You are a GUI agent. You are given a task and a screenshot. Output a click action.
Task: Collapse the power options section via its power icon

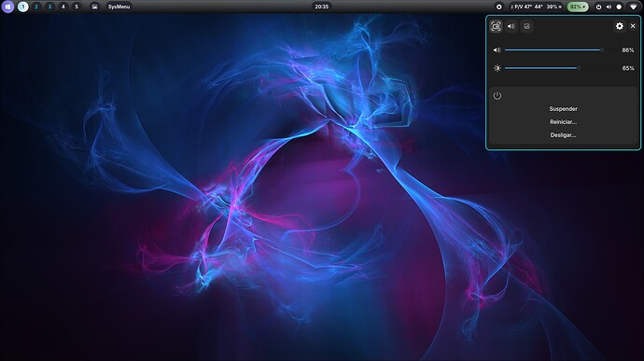pyautogui.click(x=497, y=96)
